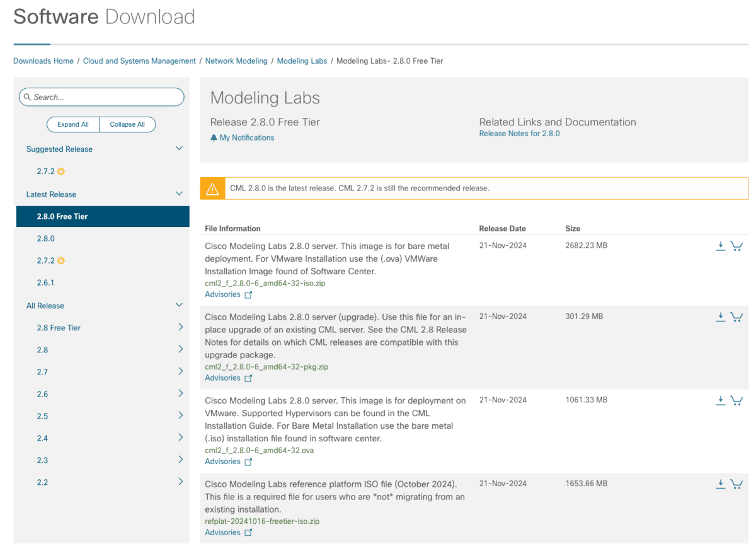Collapse the Latest Release section
The image size is (756, 546).
click(x=179, y=194)
